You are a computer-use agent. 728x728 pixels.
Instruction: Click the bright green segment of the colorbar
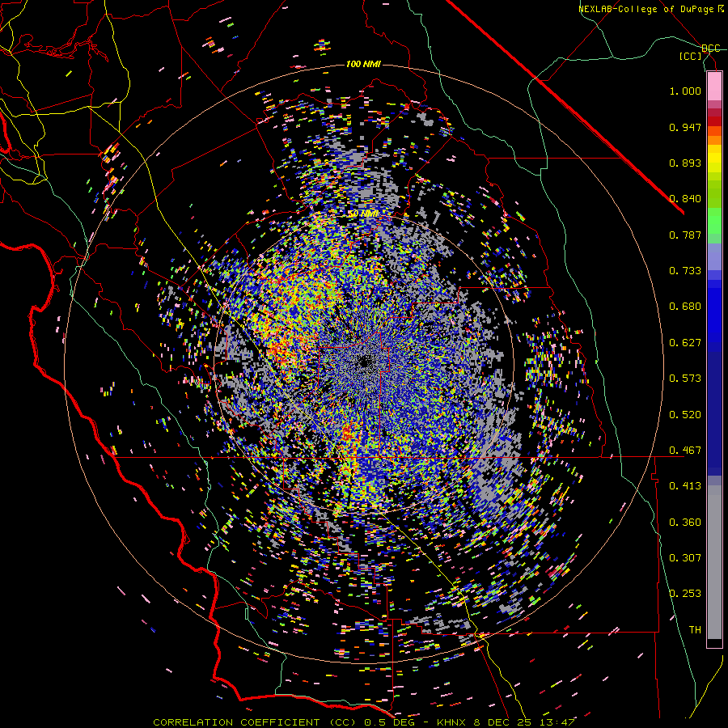pyautogui.click(x=714, y=221)
